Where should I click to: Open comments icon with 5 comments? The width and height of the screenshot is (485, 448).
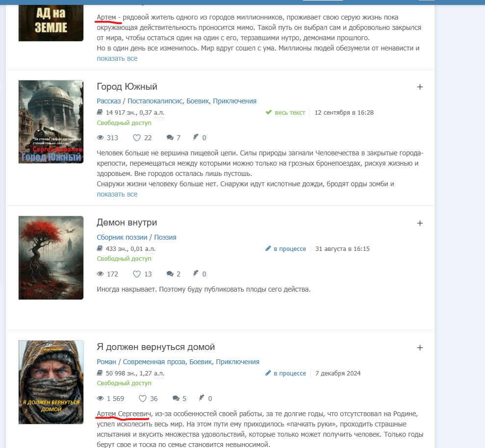[176, 398]
